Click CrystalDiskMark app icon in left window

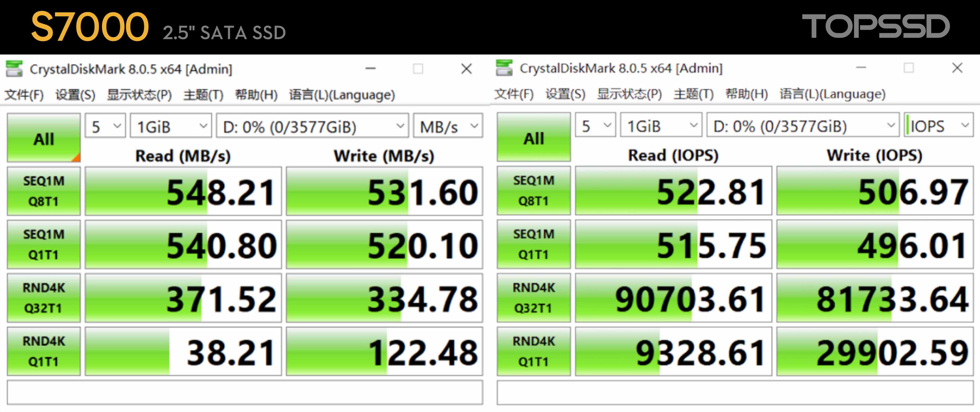pyautogui.click(x=14, y=69)
